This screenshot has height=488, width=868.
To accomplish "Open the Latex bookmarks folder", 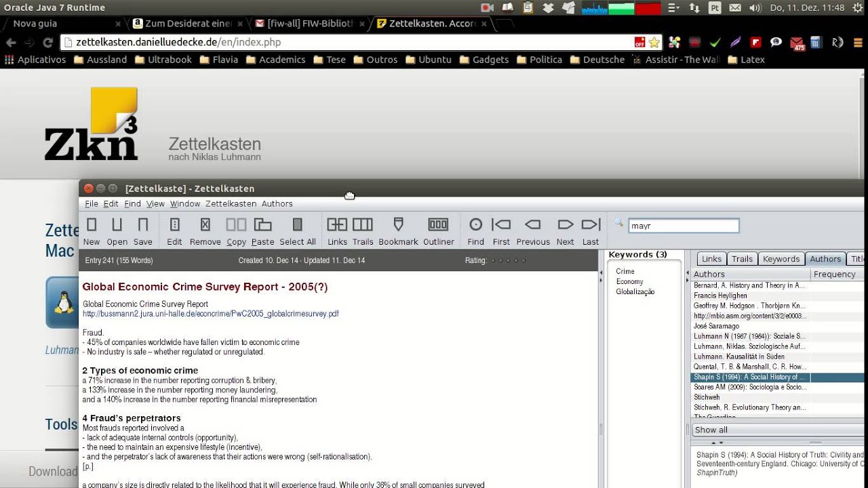I will coord(746,60).
